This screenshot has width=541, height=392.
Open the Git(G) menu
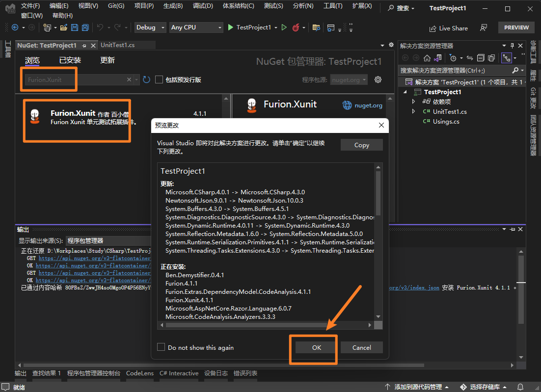116,6
